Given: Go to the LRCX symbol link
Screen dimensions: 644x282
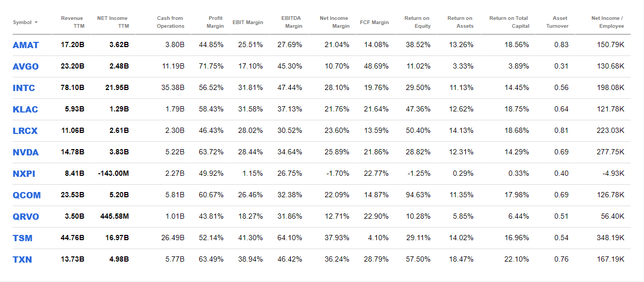Looking at the screenshot, I should point(26,131).
